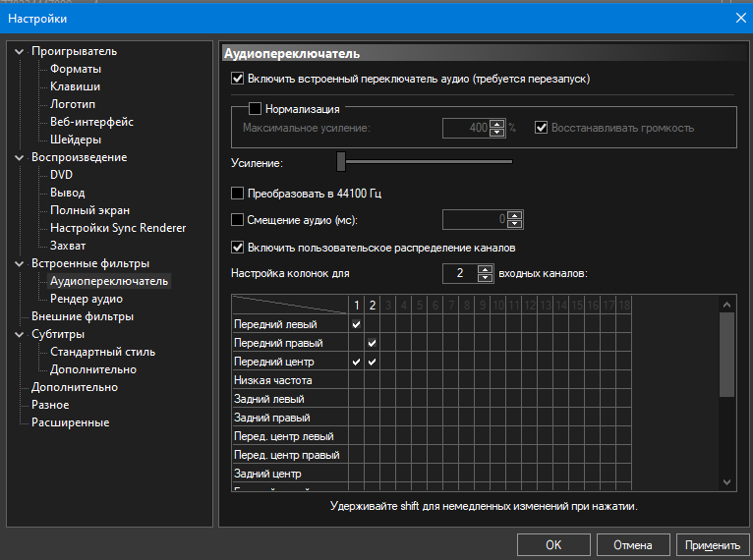Screen dimensions: 753x560
Task: Click the Применить button
Action: (x=712, y=545)
